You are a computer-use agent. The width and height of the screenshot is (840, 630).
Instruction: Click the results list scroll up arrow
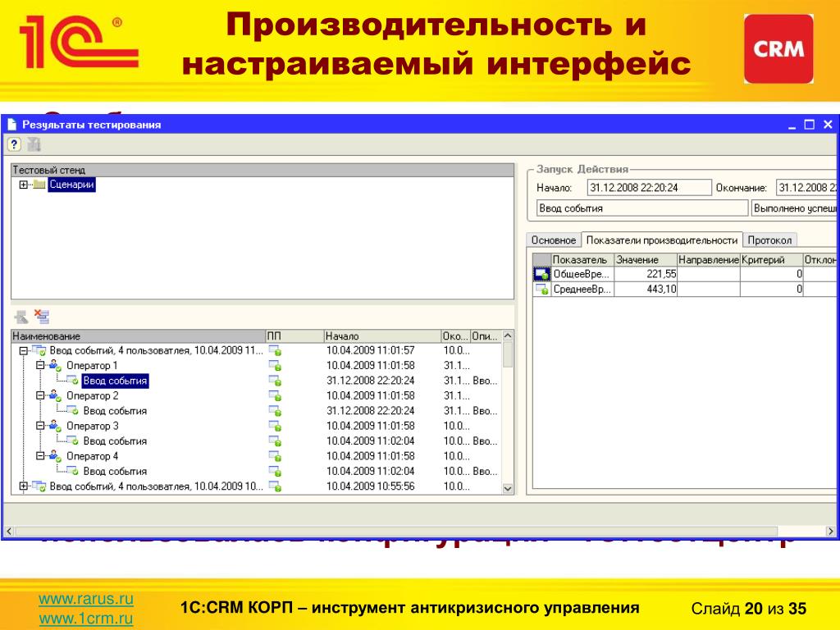click(x=508, y=336)
